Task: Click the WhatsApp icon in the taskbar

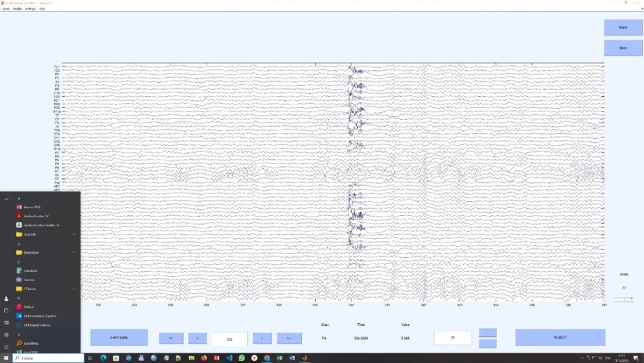Action: [x=241, y=358]
